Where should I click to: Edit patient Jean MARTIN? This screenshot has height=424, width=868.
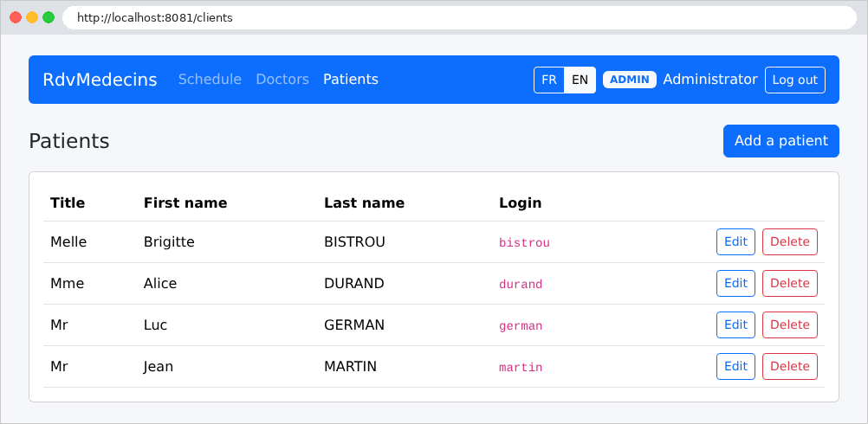point(735,366)
